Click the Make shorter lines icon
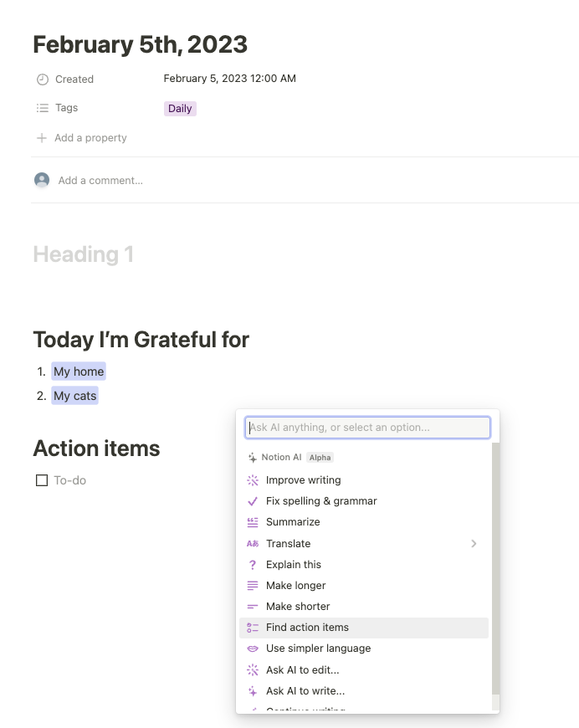Image resolution: width=579 pixels, height=728 pixels. tap(253, 607)
